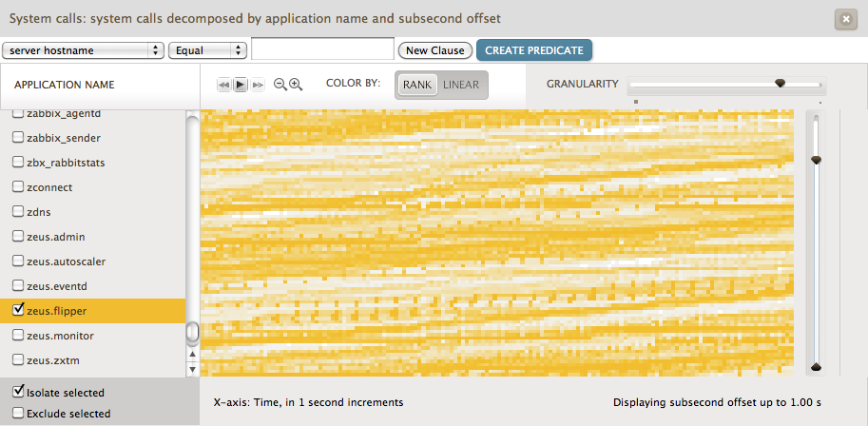
Task: Click the fast-forward playback icon
Action: [258, 85]
